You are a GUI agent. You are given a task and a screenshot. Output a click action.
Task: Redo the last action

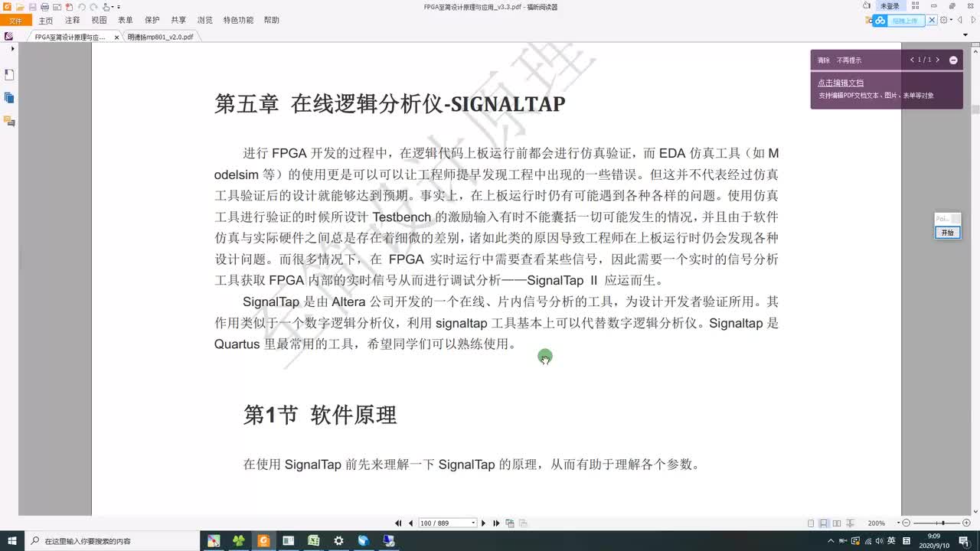[x=93, y=7]
